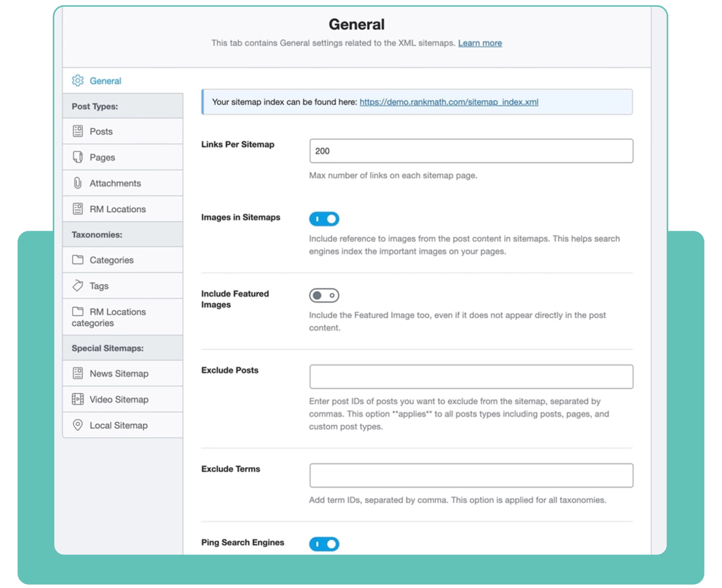Click the RM Locations categories folder icon
Screen dimensions: 722x588
pos(78,311)
